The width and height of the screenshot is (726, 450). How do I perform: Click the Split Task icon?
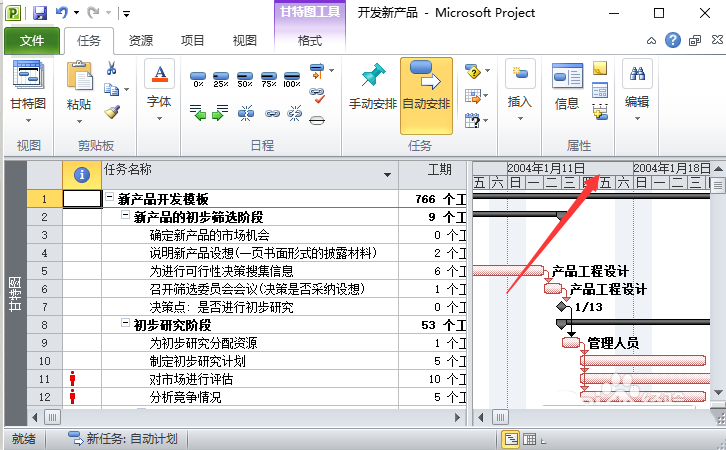(246, 113)
